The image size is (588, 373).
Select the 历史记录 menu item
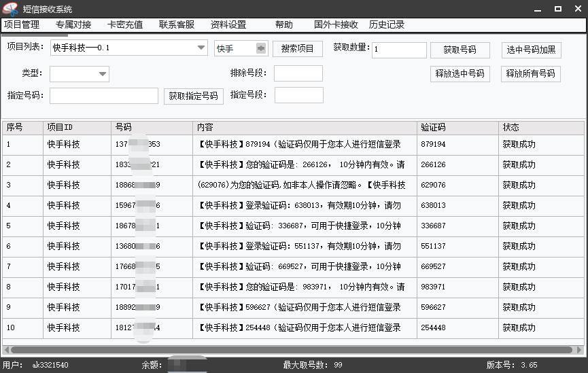pyautogui.click(x=387, y=25)
